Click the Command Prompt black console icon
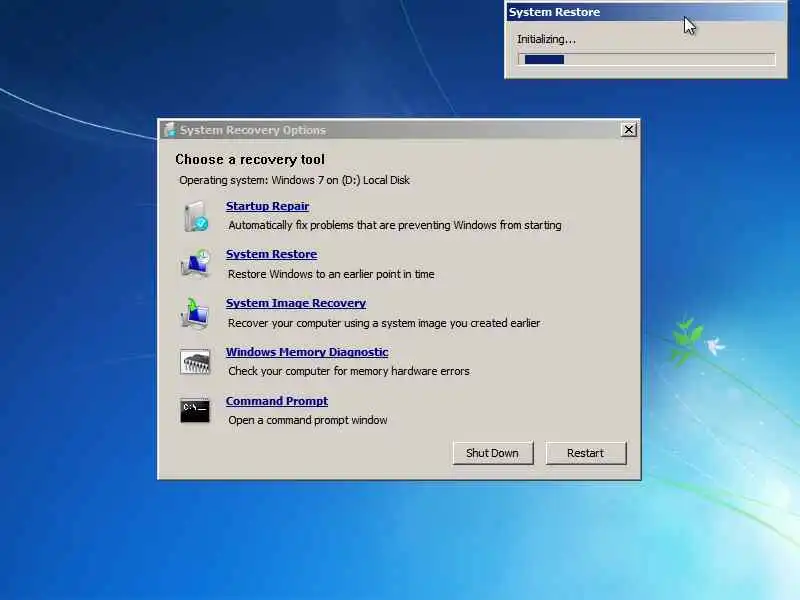Image resolution: width=800 pixels, height=600 pixels. pyautogui.click(x=195, y=410)
